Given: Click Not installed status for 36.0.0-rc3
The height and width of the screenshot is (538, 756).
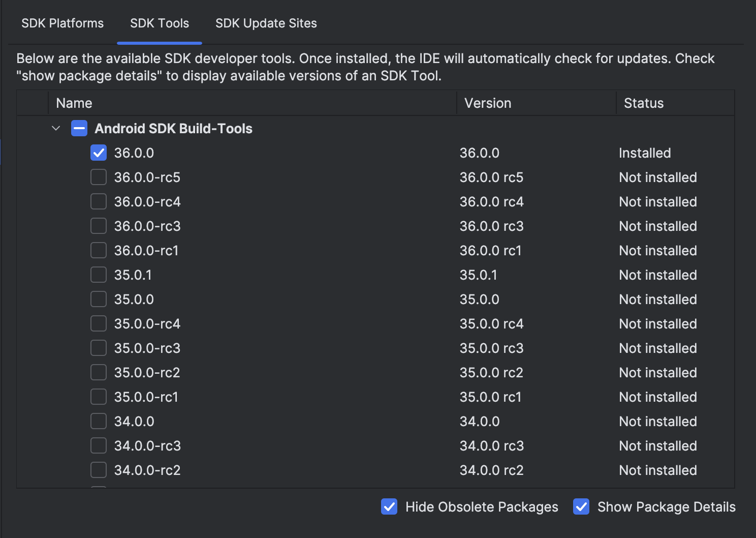Looking at the screenshot, I should click(x=658, y=226).
